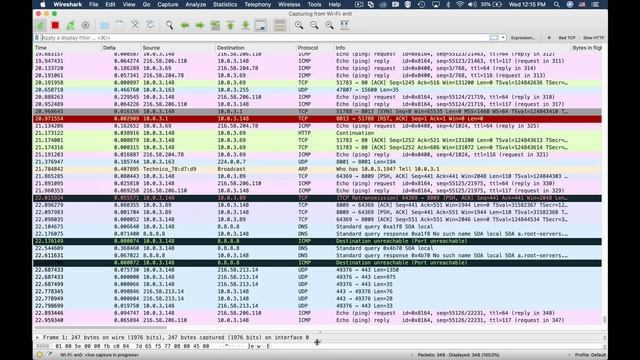640x360 pixels.
Task: Jump to the first packet
Action: pyautogui.click(x=230, y=25)
